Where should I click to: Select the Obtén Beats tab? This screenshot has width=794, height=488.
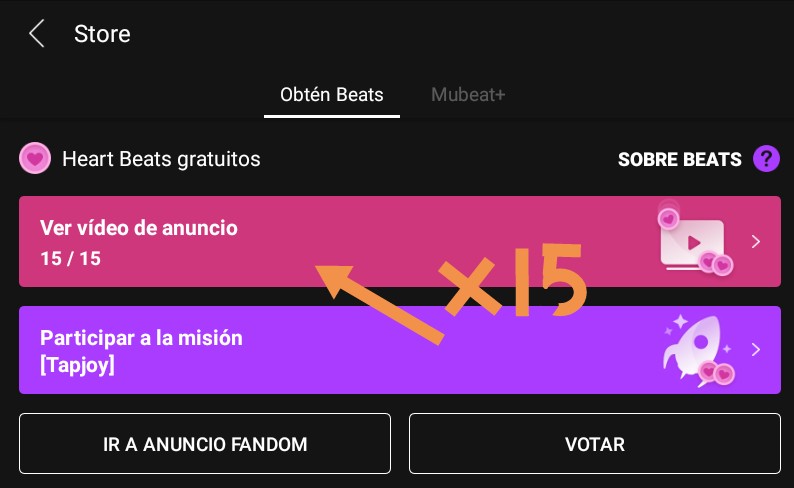(332, 95)
